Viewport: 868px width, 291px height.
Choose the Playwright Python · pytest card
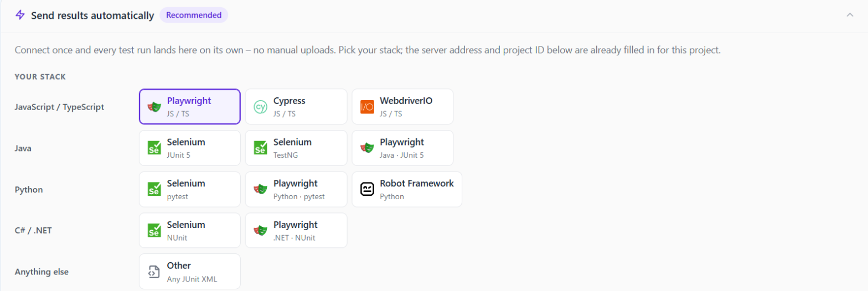[x=296, y=189]
